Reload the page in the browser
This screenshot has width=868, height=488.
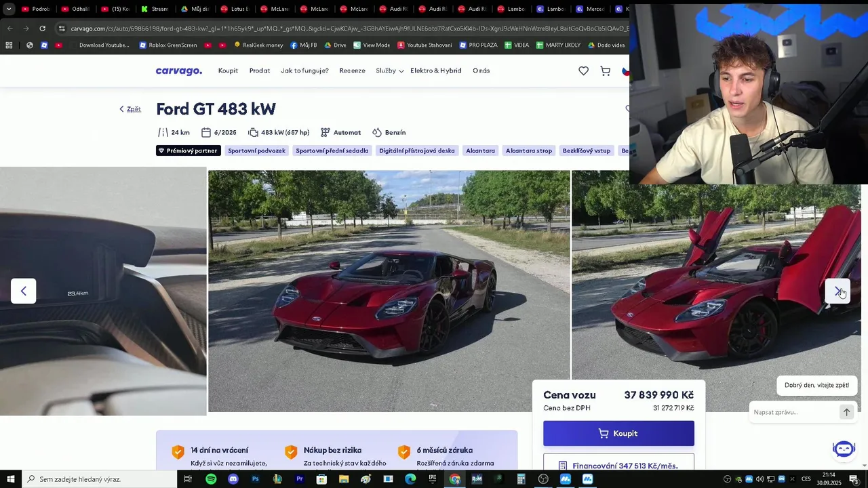(x=42, y=28)
